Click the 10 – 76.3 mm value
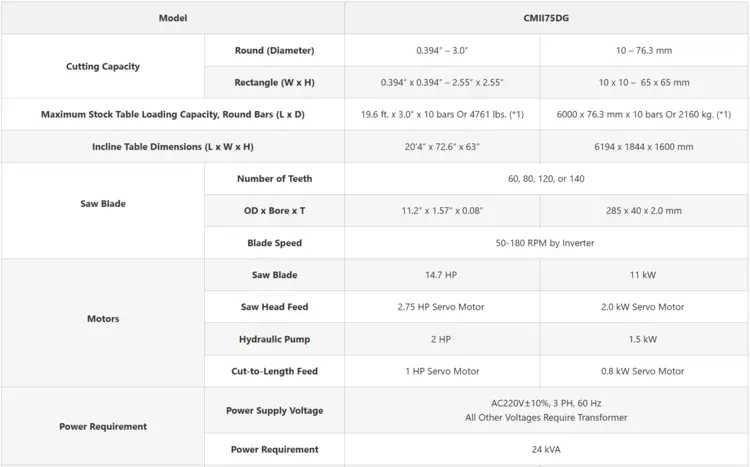The image size is (750, 467). tap(643, 50)
